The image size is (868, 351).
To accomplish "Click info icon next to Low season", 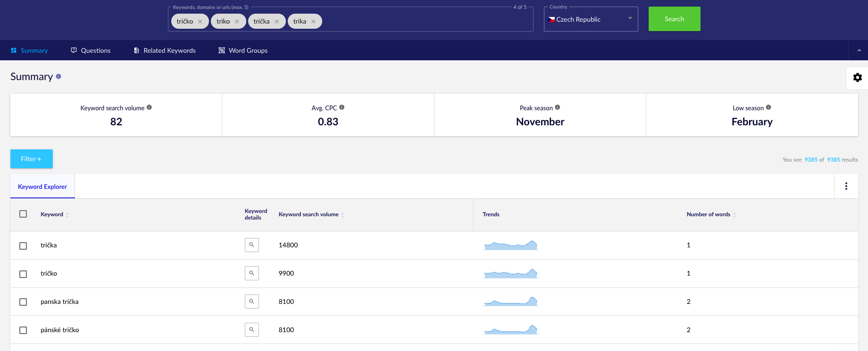I will 768,107.
